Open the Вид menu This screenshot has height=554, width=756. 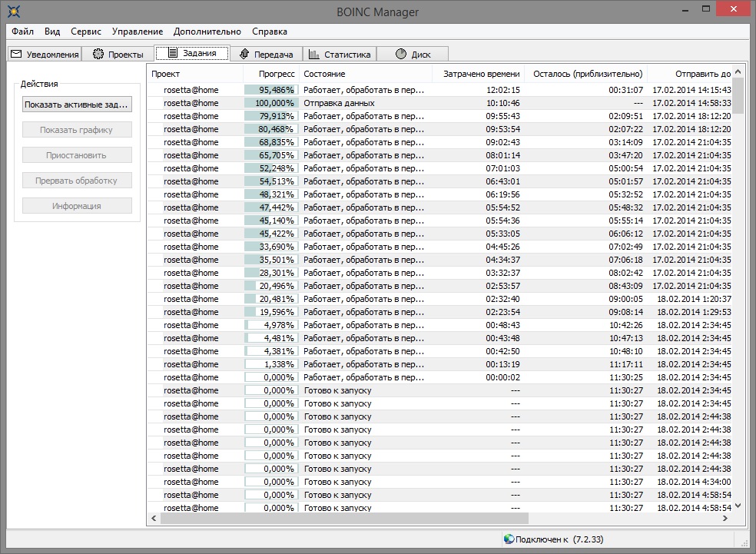pyautogui.click(x=52, y=32)
